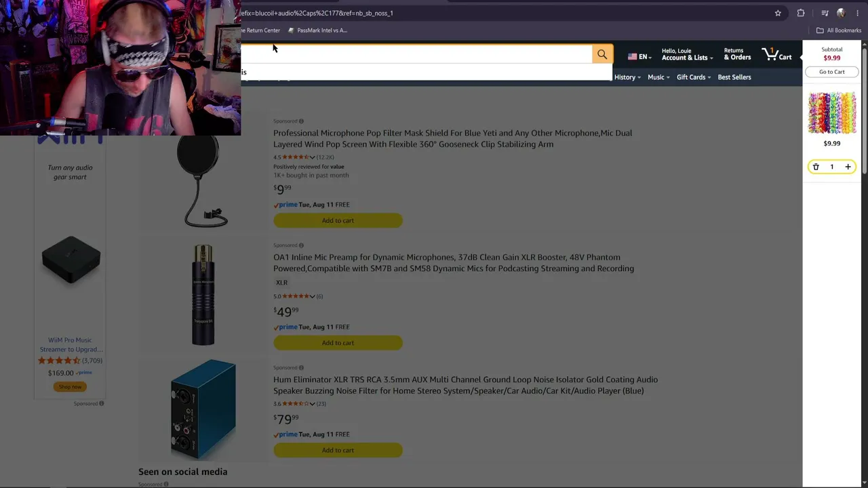
Task: Click the Hum Eliminator product thumbnail
Action: tap(203, 410)
